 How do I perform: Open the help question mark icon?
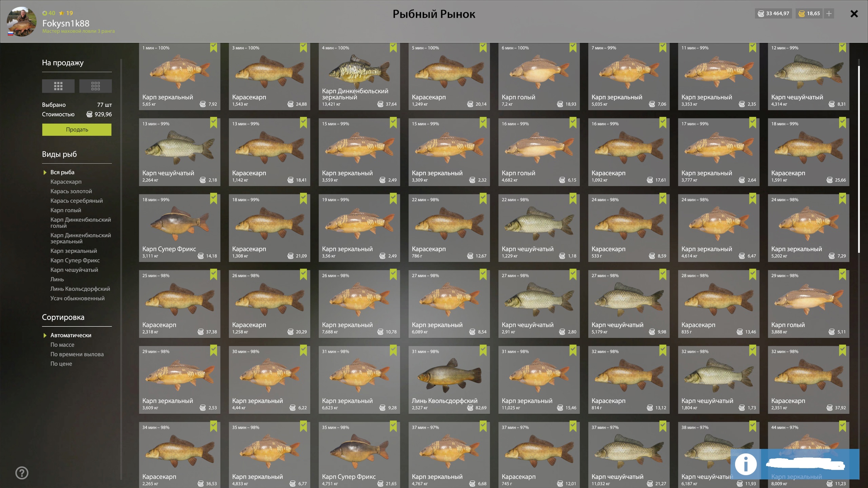(22, 473)
